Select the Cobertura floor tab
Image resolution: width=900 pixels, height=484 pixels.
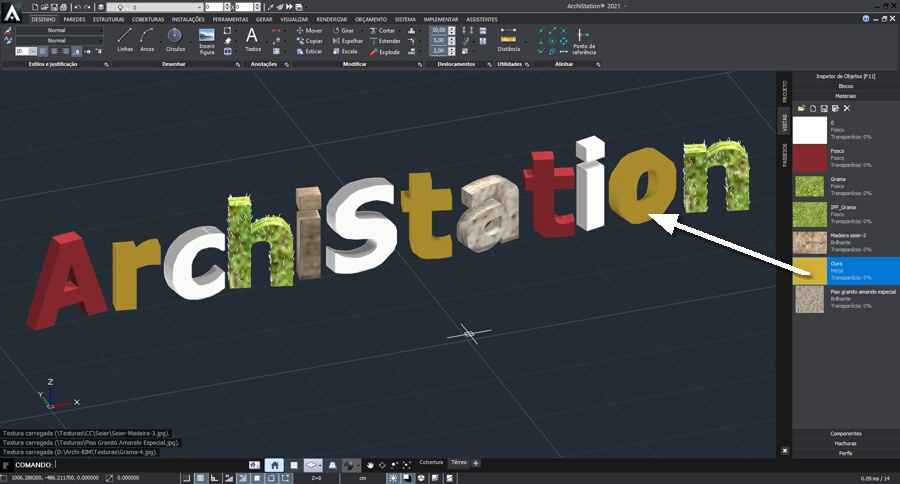tap(431, 462)
